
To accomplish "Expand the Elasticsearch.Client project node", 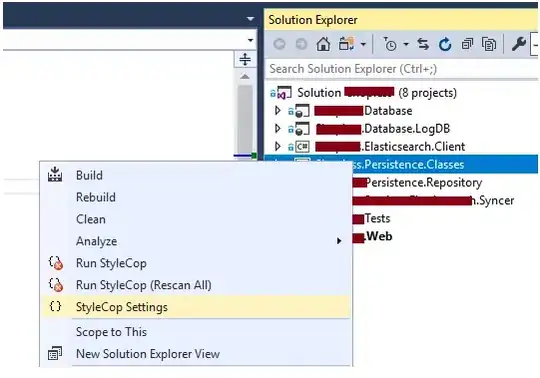I will (x=278, y=146).
